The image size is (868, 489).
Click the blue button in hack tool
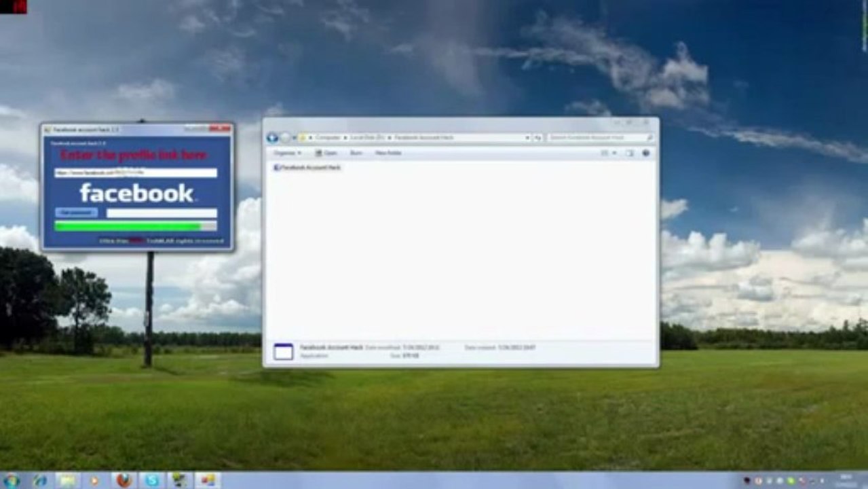tap(76, 213)
